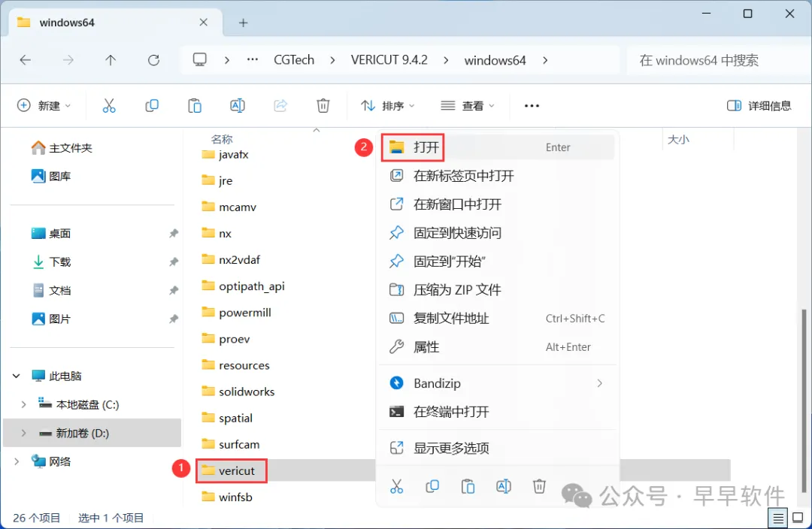Expand the address bar ellipsis path
This screenshot has width=812, height=529.
coord(252,60)
